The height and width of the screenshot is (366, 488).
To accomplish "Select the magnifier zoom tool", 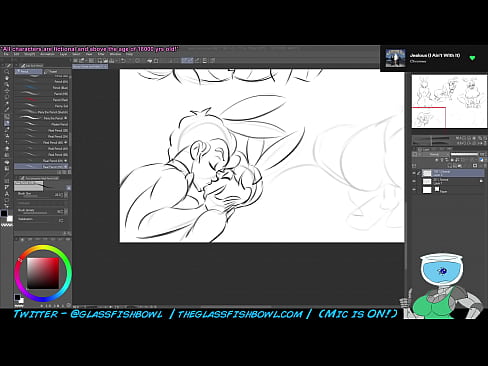I will click(x=7, y=71).
